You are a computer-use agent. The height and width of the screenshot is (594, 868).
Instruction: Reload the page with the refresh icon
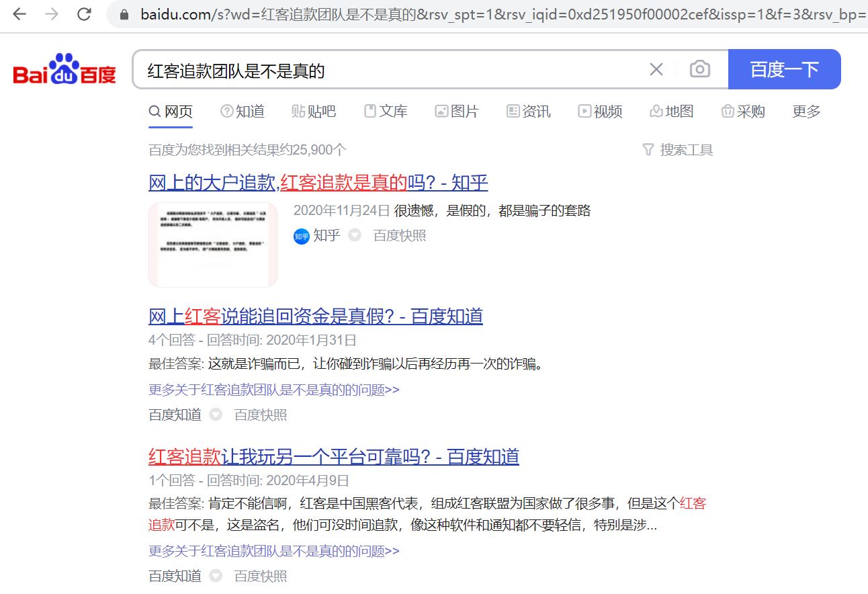(x=84, y=13)
